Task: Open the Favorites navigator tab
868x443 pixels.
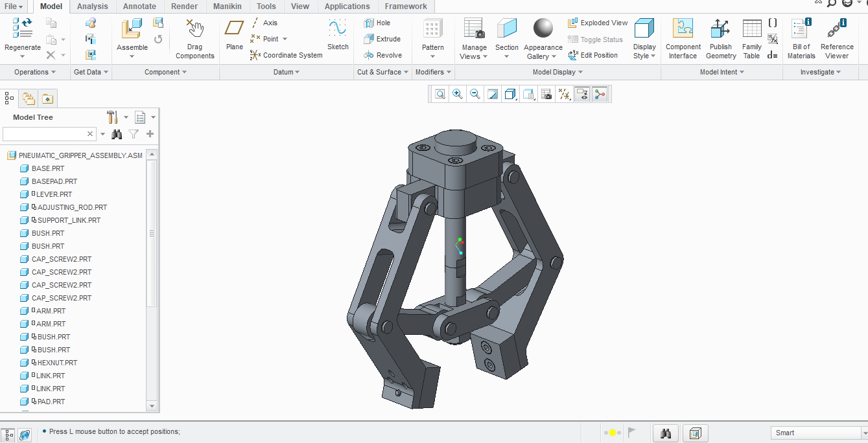Action: (47, 98)
